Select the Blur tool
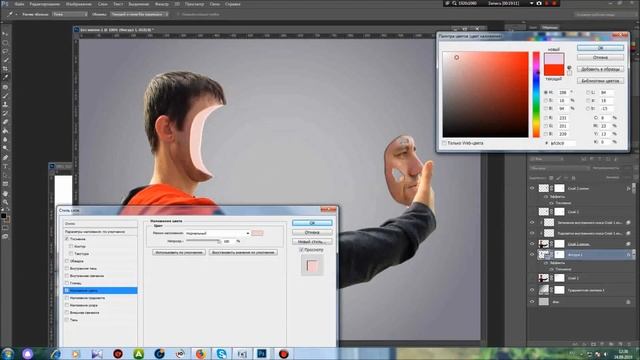Viewport: 640px width, 360px height. (5, 140)
